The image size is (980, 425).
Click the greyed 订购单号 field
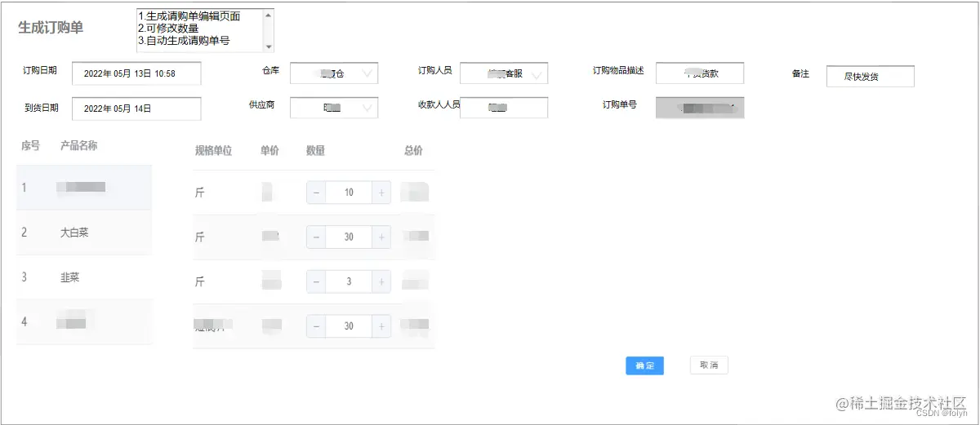[x=700, y=108]
